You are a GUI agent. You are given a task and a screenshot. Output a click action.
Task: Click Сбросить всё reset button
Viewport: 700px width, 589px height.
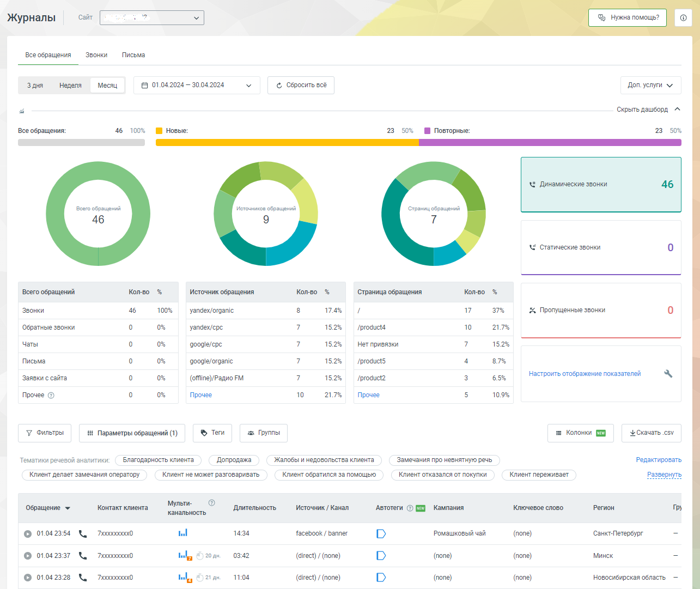point(301,86)
